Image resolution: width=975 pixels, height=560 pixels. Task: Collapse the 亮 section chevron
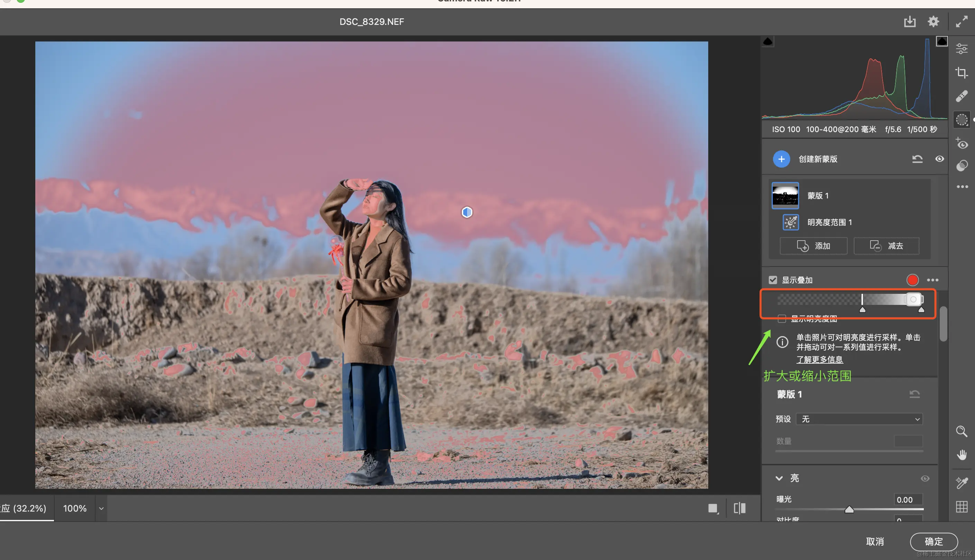point(779,478)
